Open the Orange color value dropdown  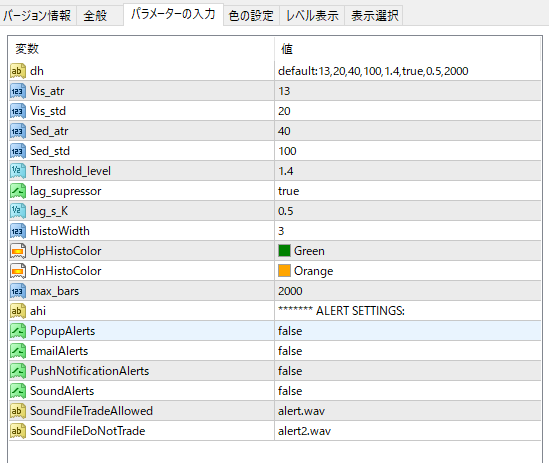click(x=408, y=271)
